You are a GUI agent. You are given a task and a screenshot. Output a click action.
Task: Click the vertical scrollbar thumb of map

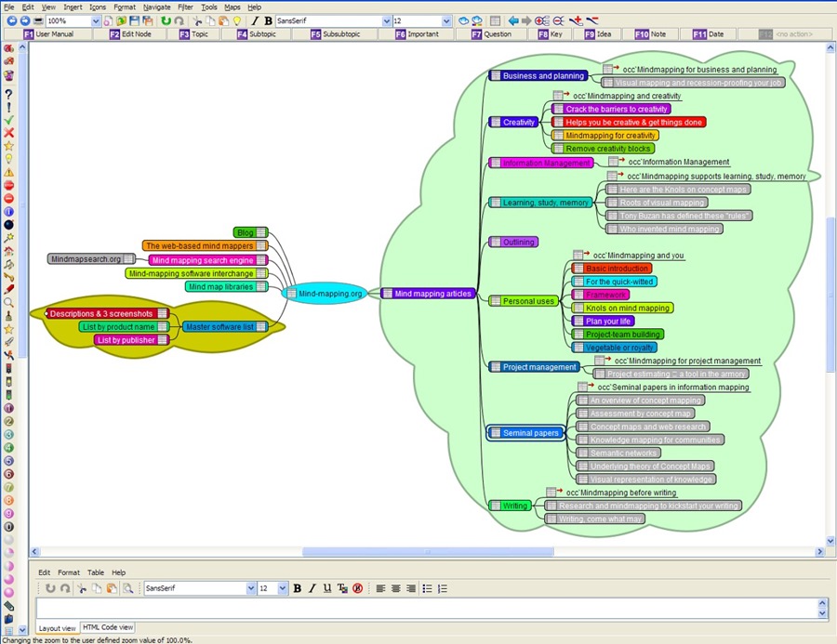pos(830,295)
